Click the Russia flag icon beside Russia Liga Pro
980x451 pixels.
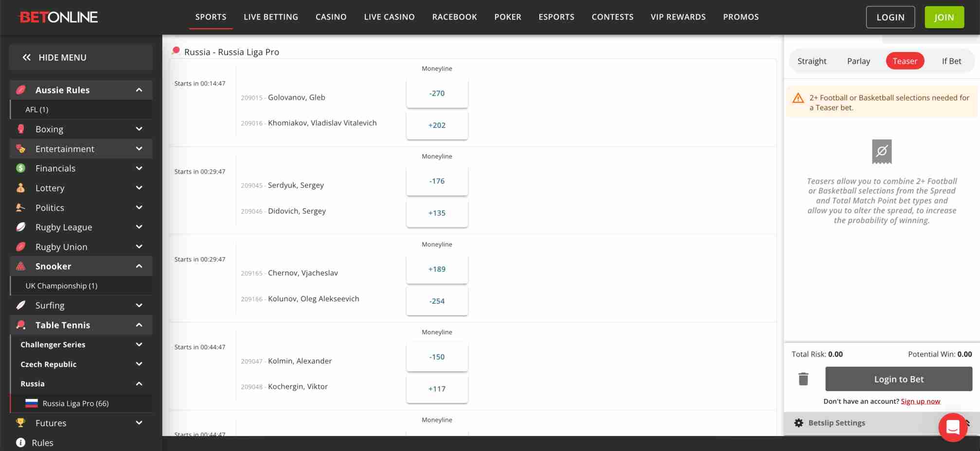pyautogui.click(x=32, y=403)
